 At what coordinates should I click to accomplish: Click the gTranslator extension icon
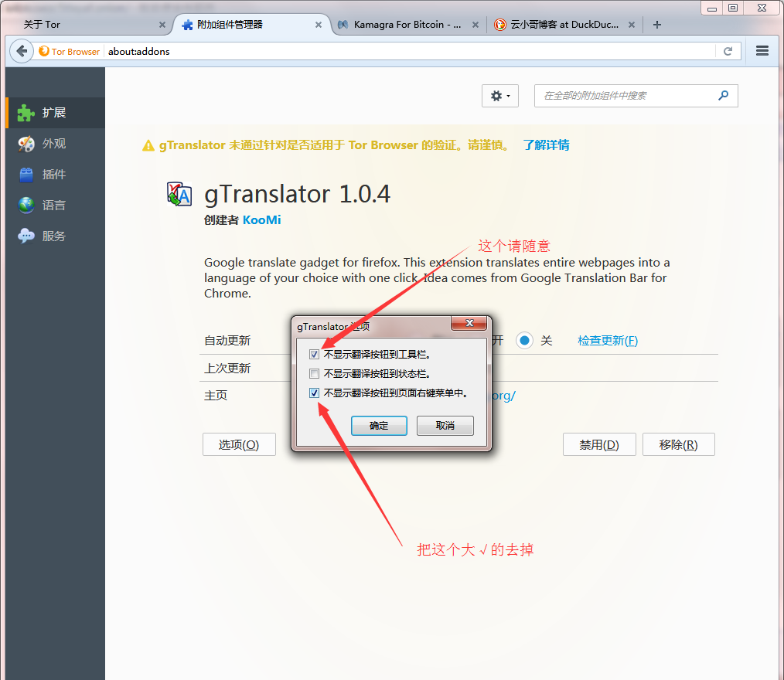(179, 194)
